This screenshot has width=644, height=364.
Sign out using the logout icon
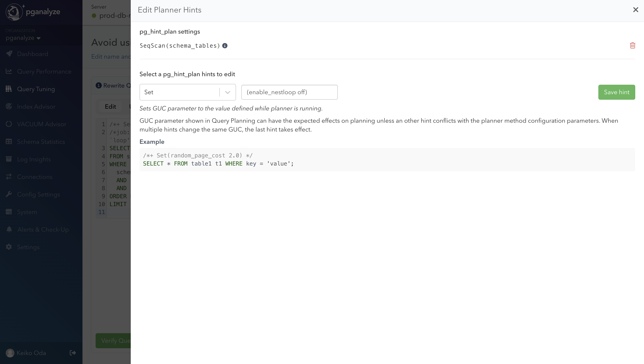73,353
